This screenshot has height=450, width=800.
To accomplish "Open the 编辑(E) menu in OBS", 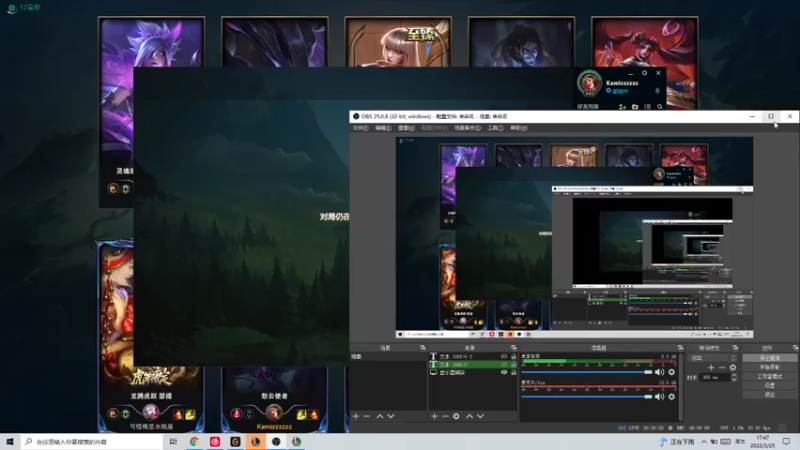I will point(383,128).
